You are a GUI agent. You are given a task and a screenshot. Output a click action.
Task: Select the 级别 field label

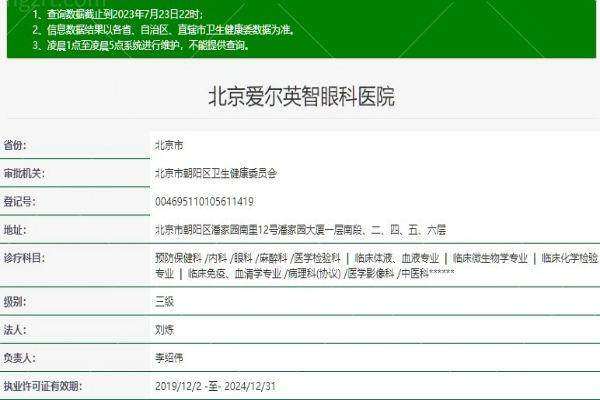(15, 302)
